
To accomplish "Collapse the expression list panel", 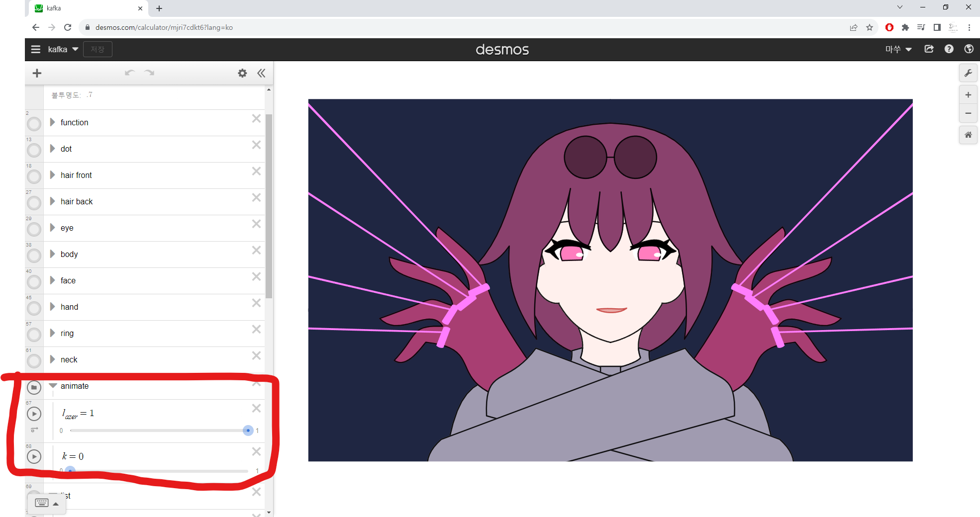I will click(261, 73).
